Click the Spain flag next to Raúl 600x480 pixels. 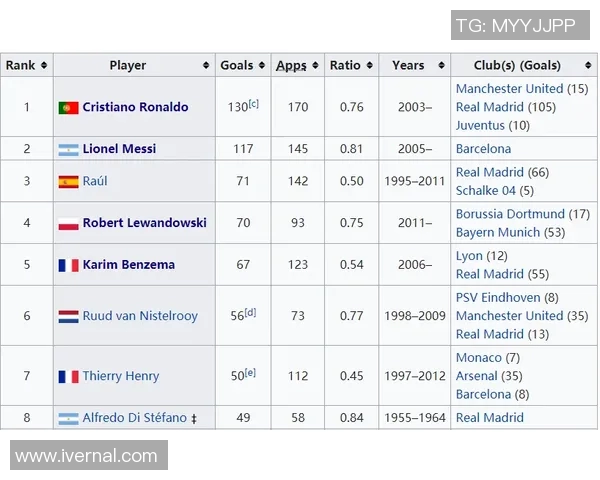coord(68,182)
